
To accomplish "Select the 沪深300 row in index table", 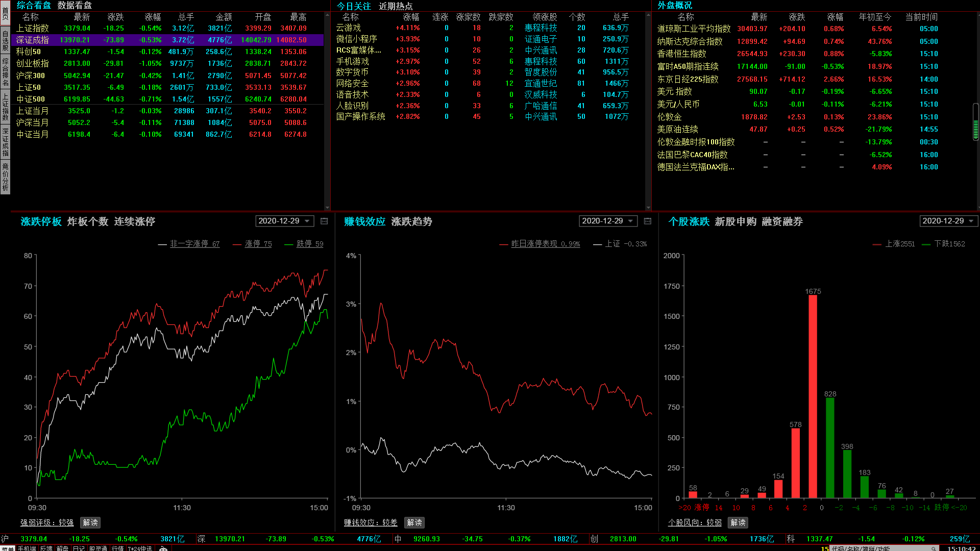I will [x=167, y=76].
